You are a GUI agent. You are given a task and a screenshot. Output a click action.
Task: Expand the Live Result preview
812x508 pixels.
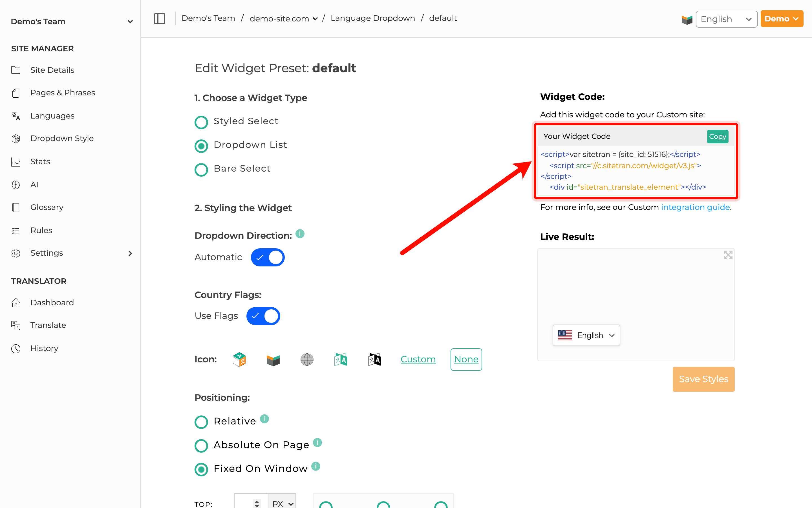[x=728, y=255]
